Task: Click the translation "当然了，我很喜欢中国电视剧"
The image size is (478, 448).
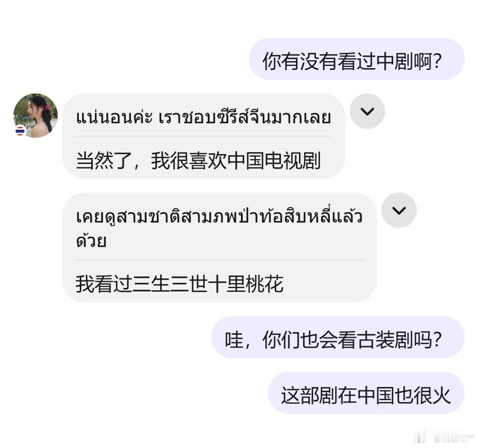Action: 198,161
